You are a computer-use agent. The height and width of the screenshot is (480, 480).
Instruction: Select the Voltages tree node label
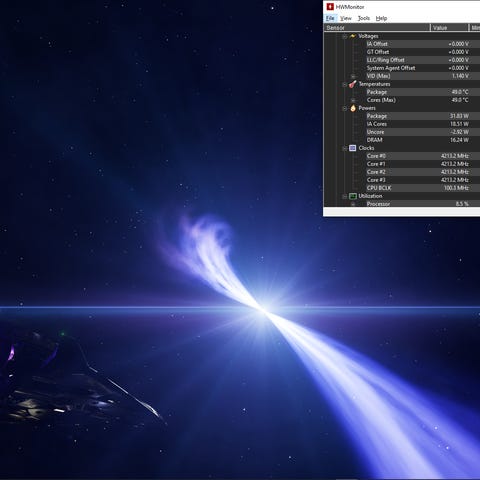[368, 36]
